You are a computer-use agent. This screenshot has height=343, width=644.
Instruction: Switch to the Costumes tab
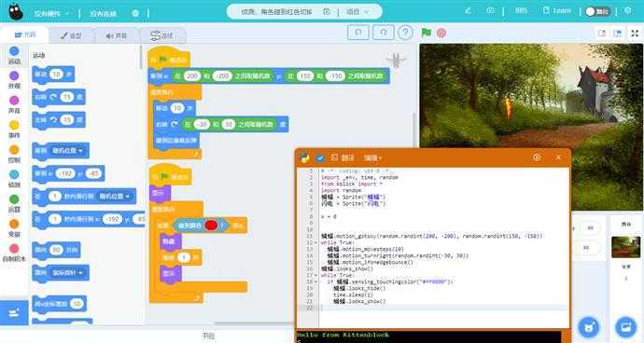[x=71, y=35]
